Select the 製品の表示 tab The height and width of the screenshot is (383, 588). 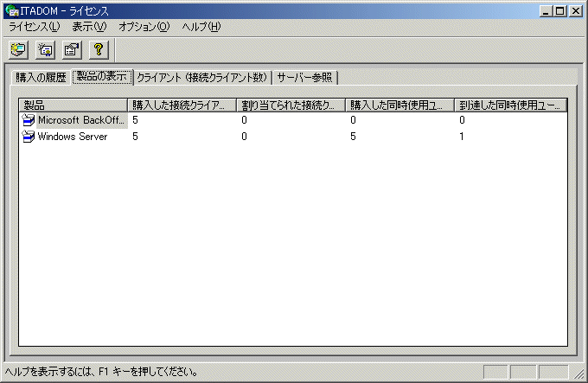[102, 77]
